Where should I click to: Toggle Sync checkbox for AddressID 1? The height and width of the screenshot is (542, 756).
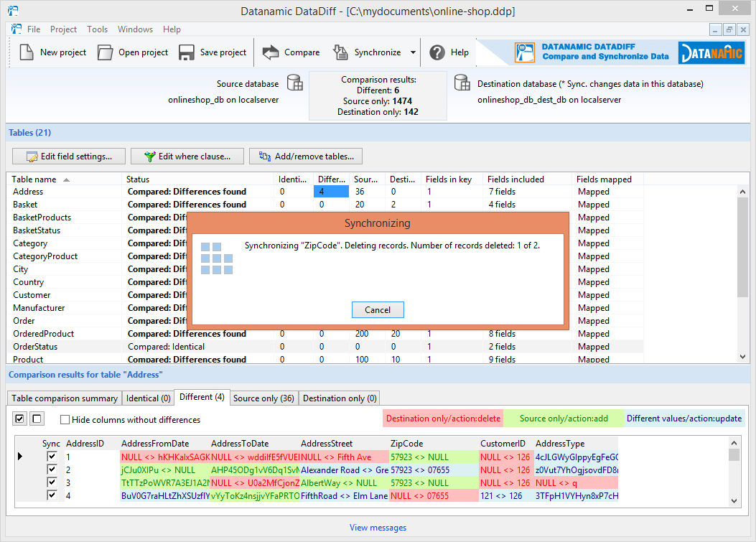point(52,456)
